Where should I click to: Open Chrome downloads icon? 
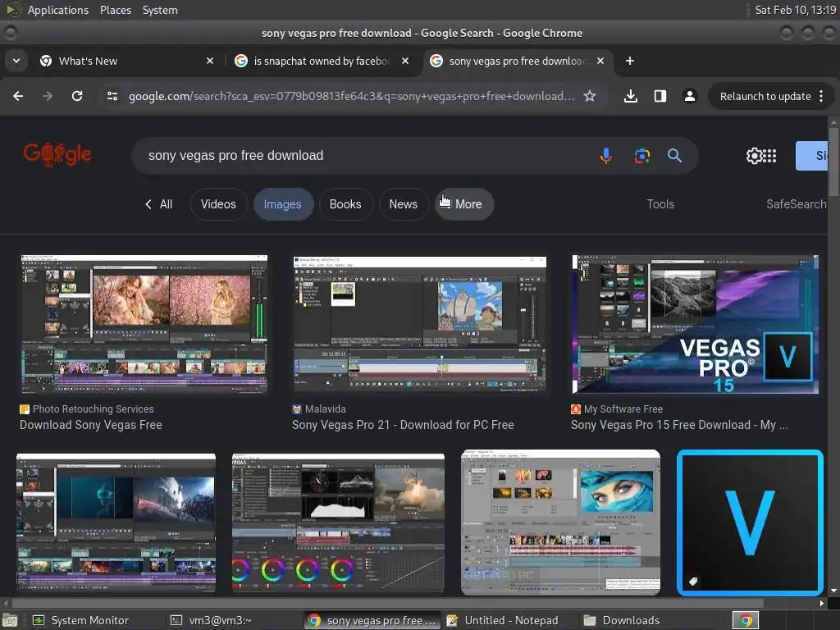point(631,96)
